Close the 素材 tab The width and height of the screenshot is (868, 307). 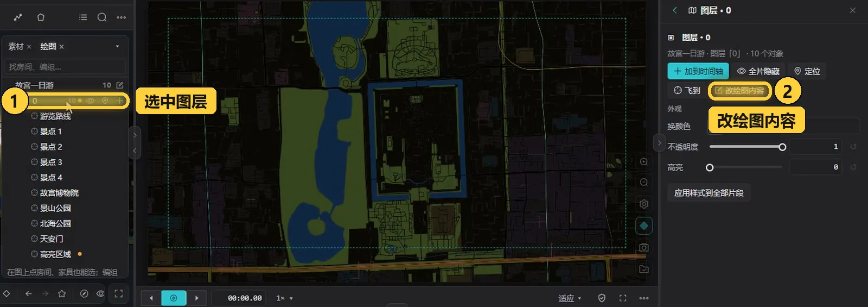pos(29,47)
